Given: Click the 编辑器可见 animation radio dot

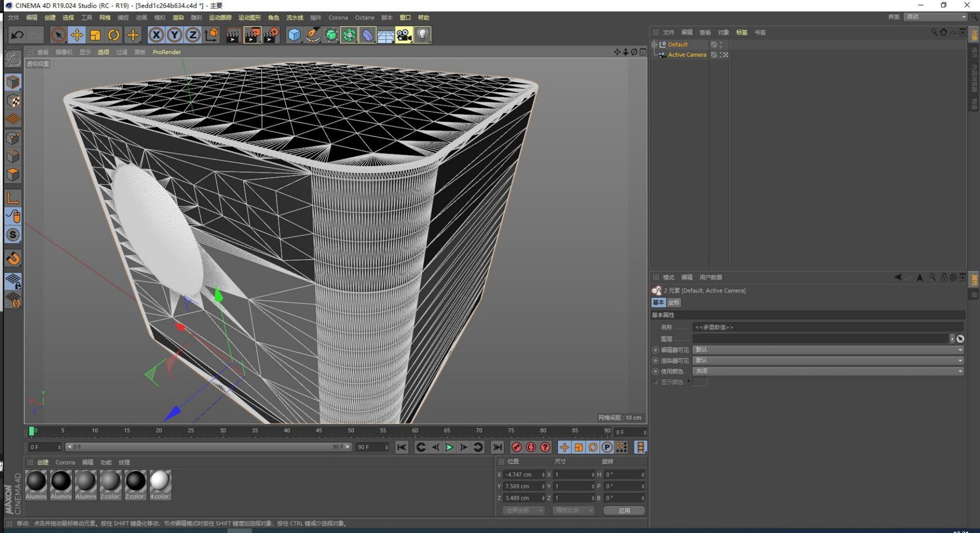Looking at the screenshot, I should click(655, 350).
